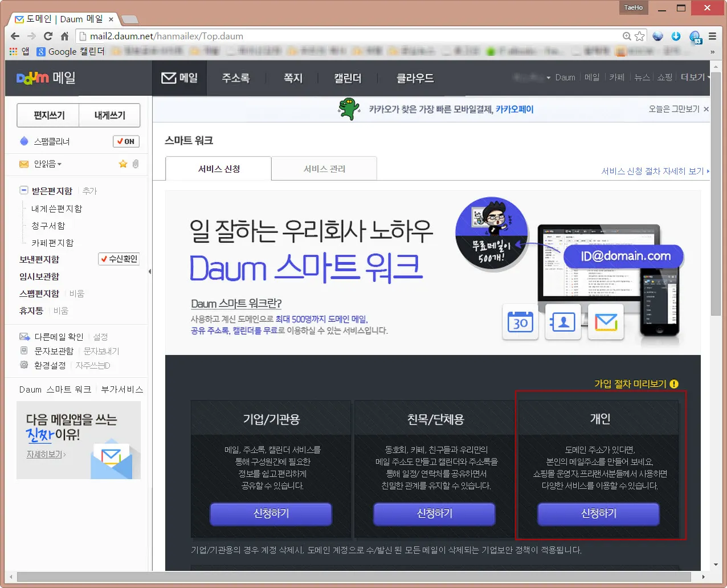Screen dimensions: 727x588
Task: Switch to the 서비스 관리 tab
Action: pyautogui.click(x=324, y=168)
